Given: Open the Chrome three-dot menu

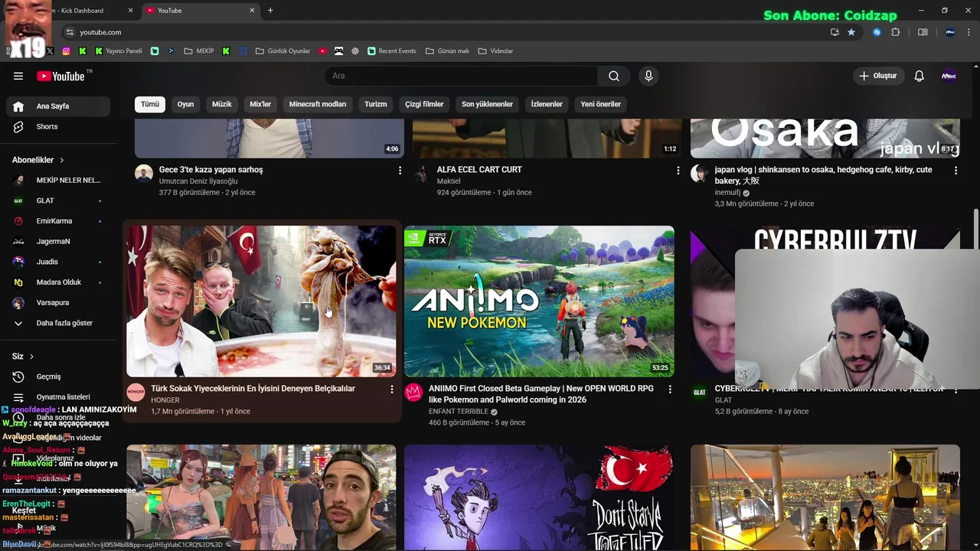Looking at the screenshot, I should (x=969, y=32).
